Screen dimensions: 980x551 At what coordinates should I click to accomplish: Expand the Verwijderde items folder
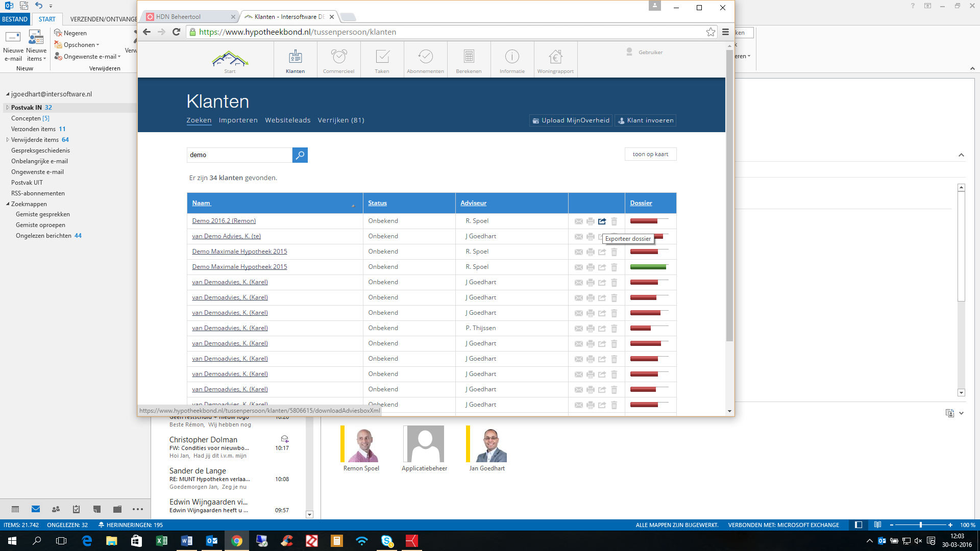(8, 140)
